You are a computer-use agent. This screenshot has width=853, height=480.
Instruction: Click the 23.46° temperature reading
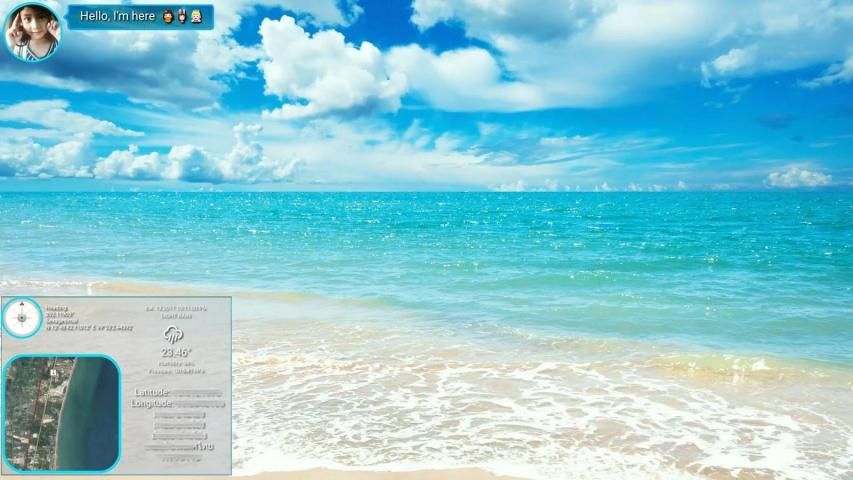pyautogui.click(x=176, y=353)
